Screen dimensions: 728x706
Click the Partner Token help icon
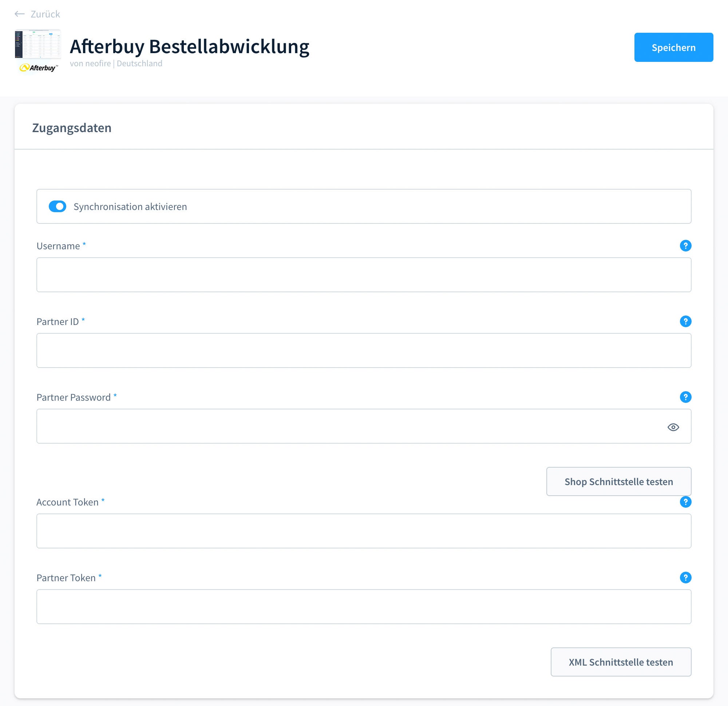685,578
